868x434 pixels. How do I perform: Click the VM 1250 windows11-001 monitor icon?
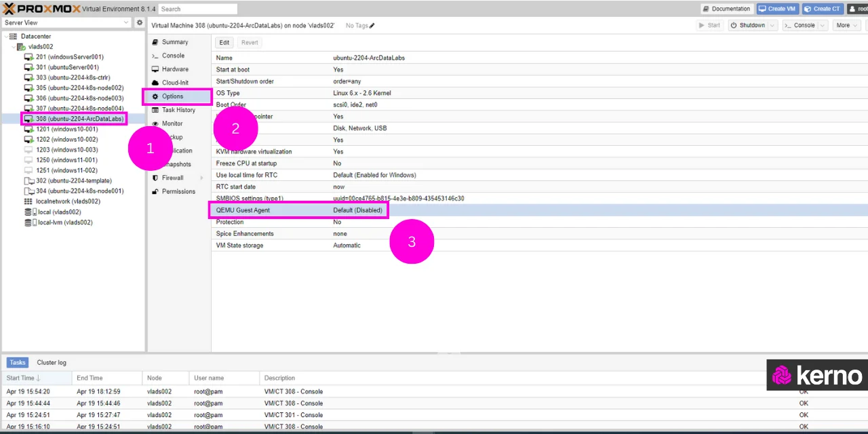pos(28,160)
